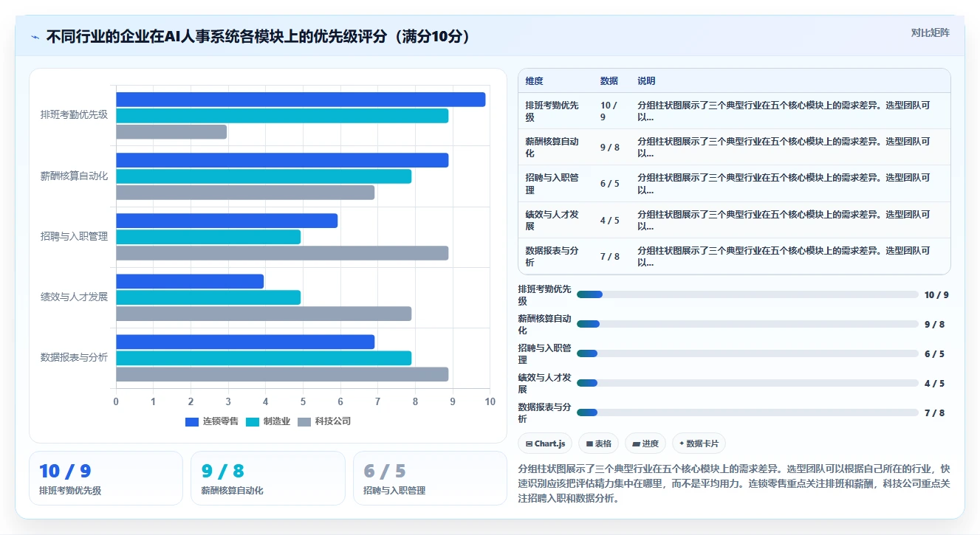Click 科技公司 bar for 招聘与入职管理
This screenshot has height=535, width=980.
point(282,253)
